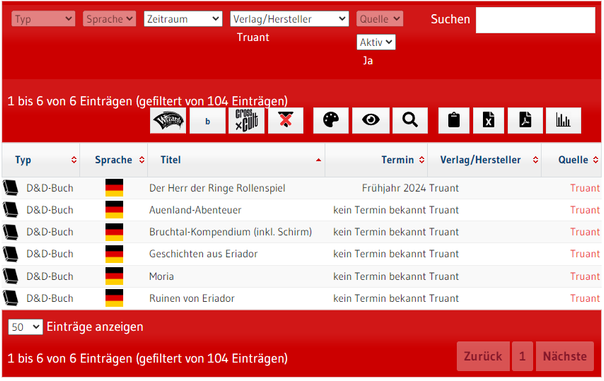Click the Nächste pagination button
Viewport: 604px width, 381px height.
(565, 356)
